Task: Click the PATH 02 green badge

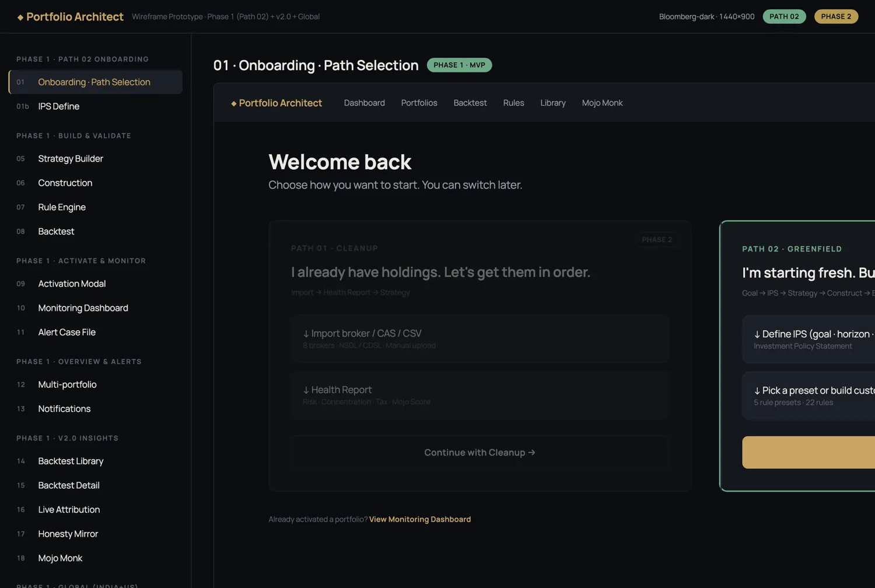Action: pos(784,16)
